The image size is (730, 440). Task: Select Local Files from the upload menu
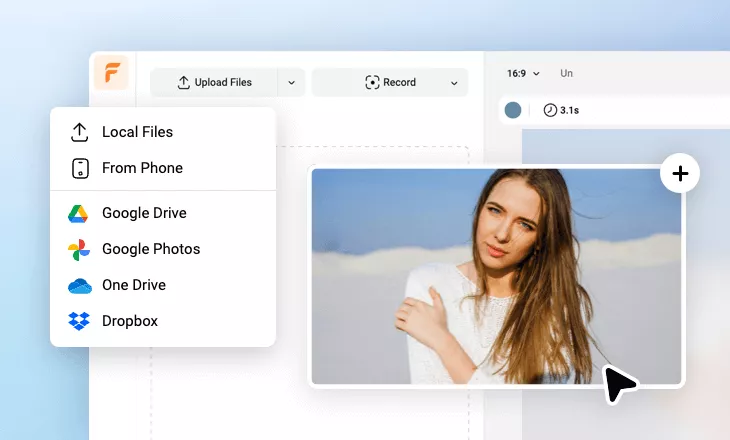[x=137, y=132]
